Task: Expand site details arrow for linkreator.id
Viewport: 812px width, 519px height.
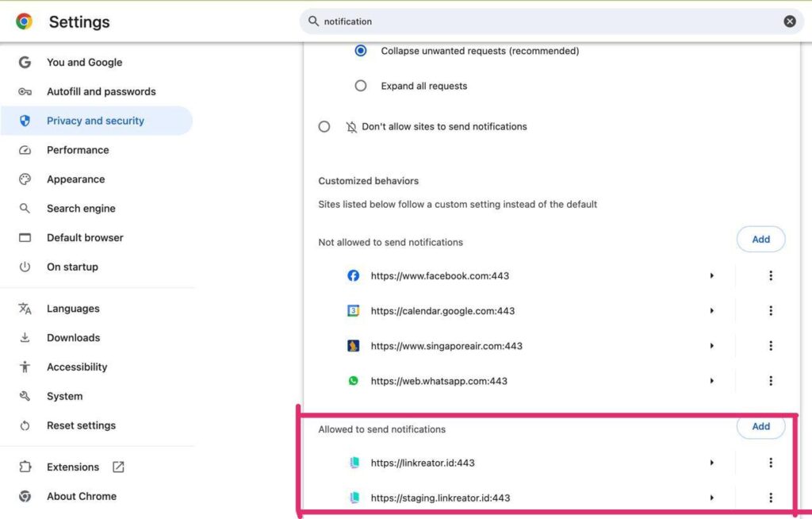Action: (x=711, y=463)
